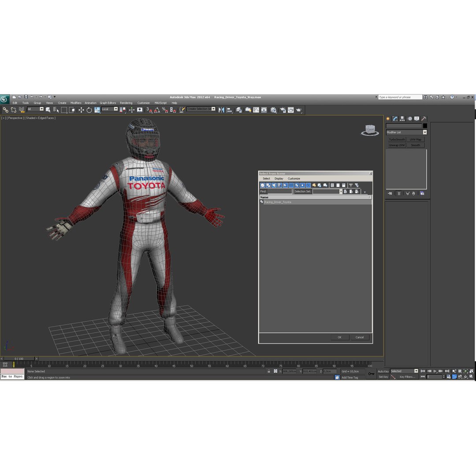Expand the Modifier List dropdown
Viewport: 476px width, 476px height.
[x=406, y=132]
